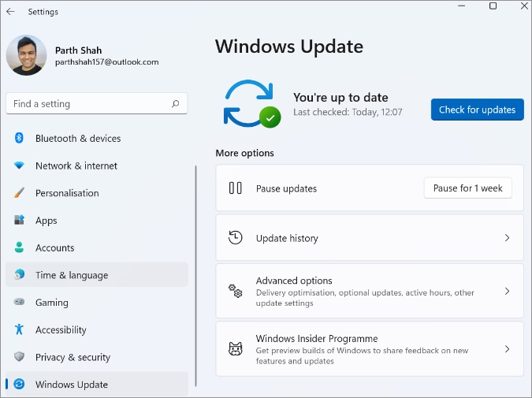Image resolution: width=532 pixels, height=398 pixels.
Task: Click the Pause for 1 week button
Action: 468,188
